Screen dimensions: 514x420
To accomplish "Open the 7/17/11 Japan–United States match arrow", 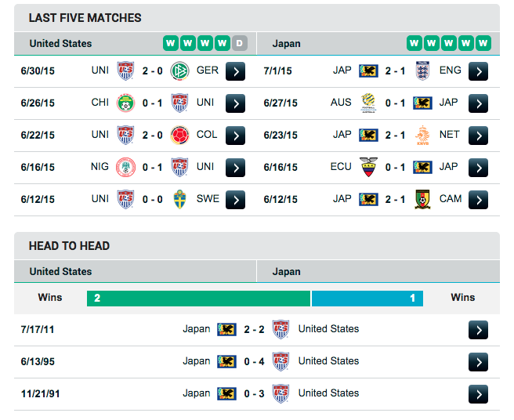I will pos(478,330).
